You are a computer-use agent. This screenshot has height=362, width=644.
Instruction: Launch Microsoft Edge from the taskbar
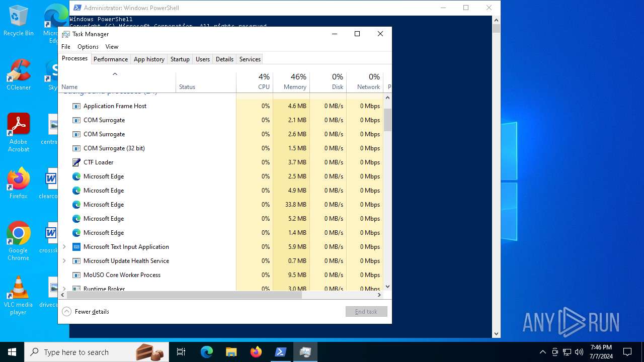pos(207,352)
